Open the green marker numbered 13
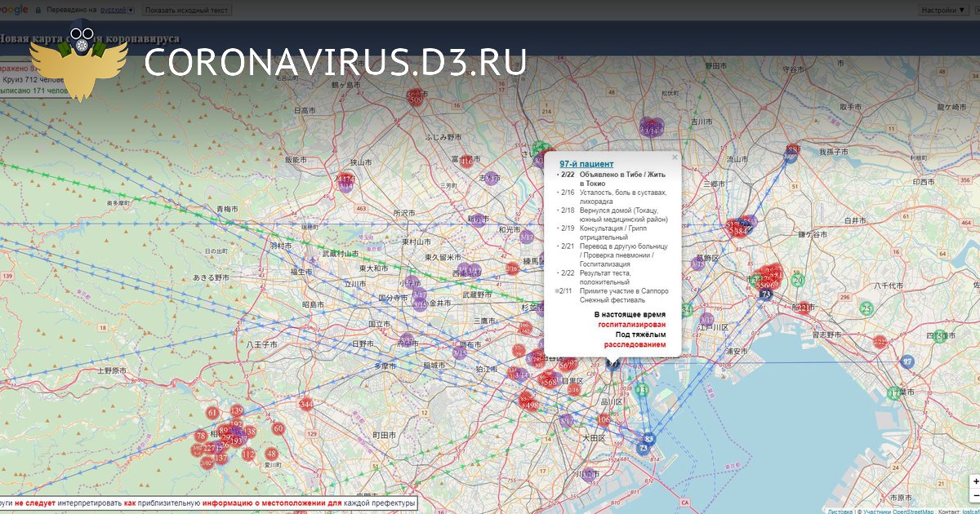Viewport: 980px width, 514px height. click(x=643, y=391)
